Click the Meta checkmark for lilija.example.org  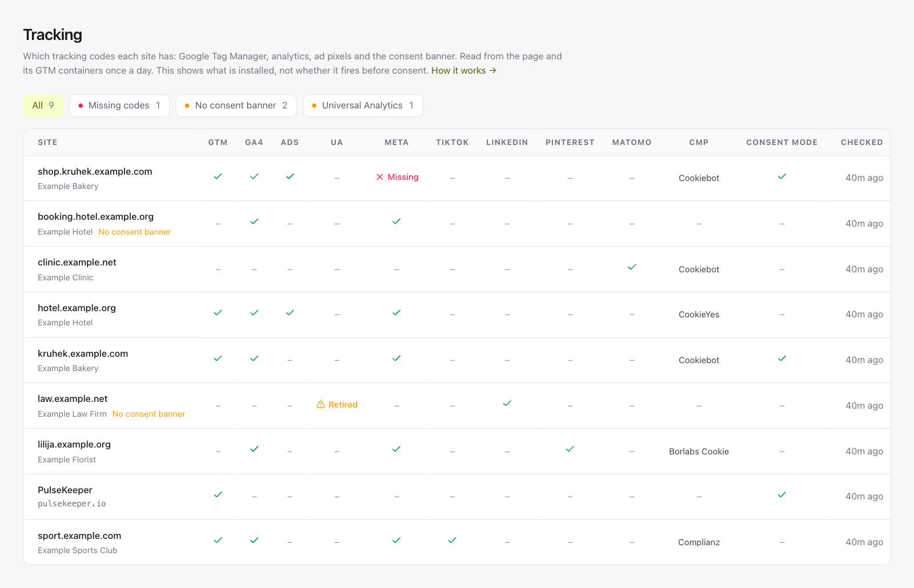pos(396,449)
